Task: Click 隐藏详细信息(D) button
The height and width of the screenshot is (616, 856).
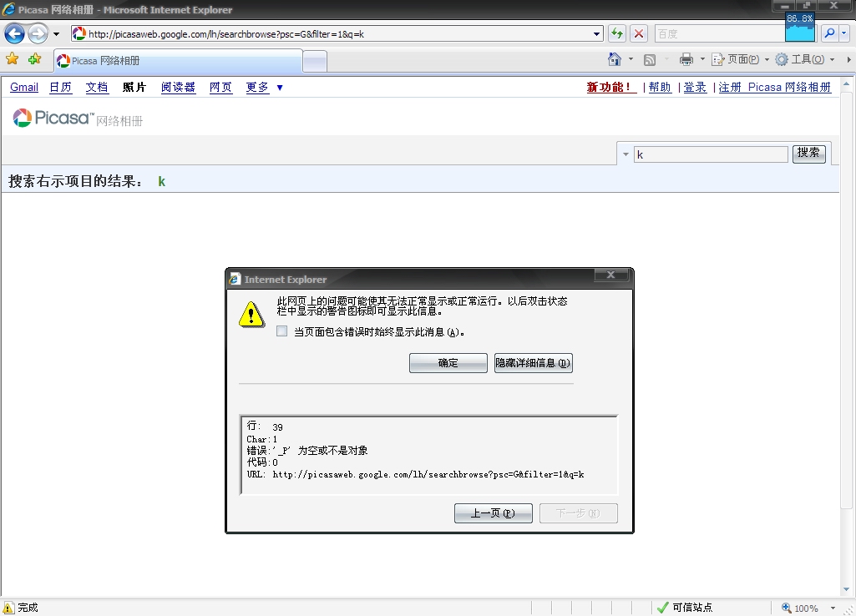Action: [x=534, y=363]
